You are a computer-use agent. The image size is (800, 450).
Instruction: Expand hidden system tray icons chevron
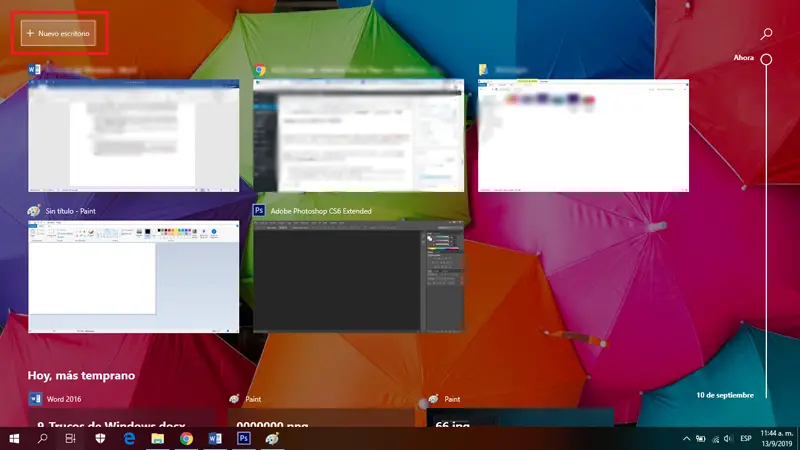click(686, 438)
